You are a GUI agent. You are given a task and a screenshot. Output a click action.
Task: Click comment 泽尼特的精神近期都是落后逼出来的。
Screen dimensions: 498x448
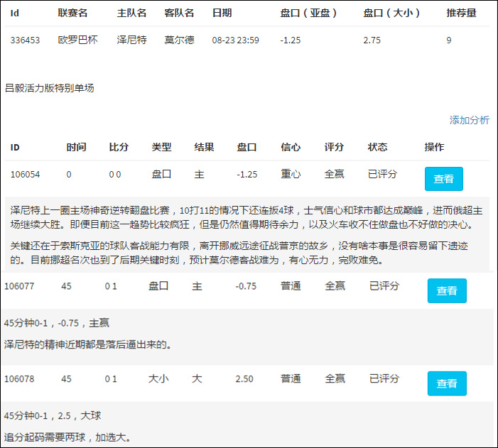[87, 344]
